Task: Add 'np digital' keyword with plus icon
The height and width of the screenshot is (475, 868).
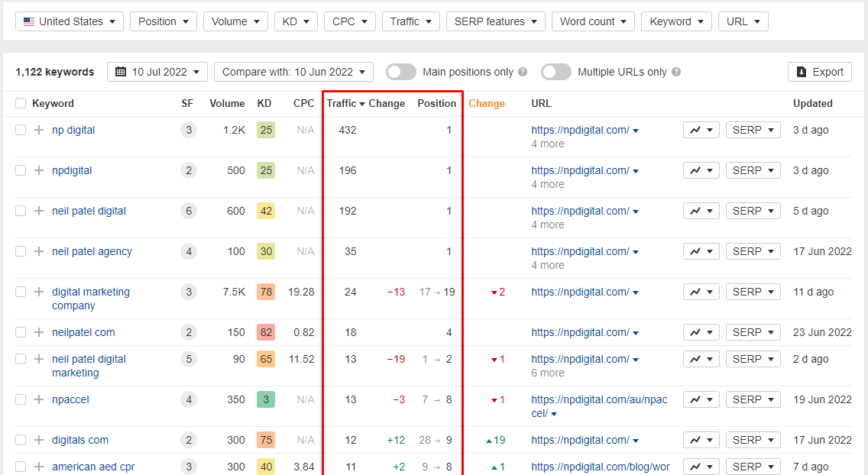Action: pos(39,130)
